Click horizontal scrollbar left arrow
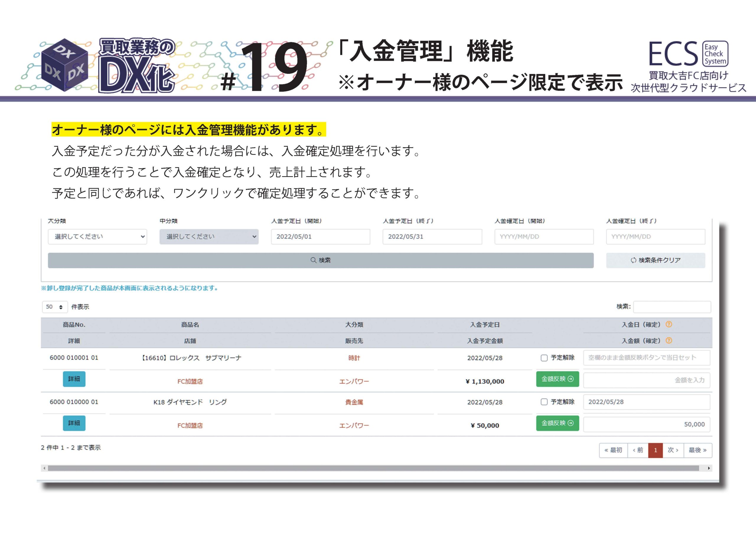 click(45, 468)
